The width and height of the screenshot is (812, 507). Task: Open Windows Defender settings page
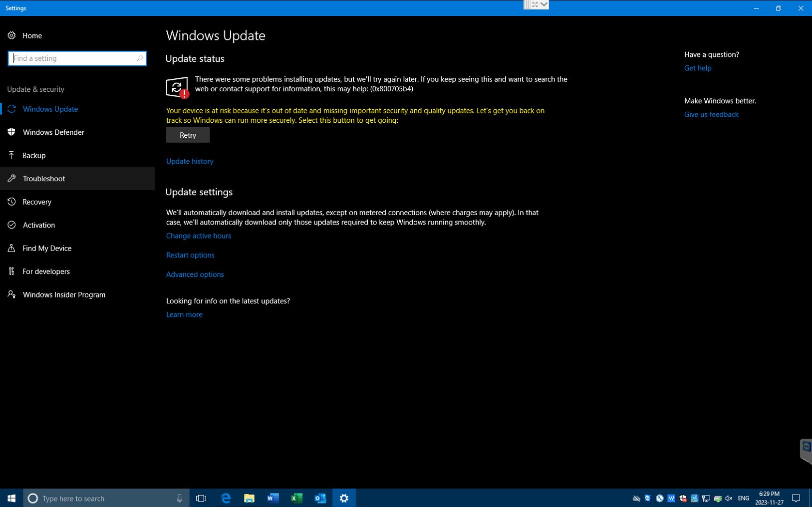pyautogui.click(x=77, y=132)
